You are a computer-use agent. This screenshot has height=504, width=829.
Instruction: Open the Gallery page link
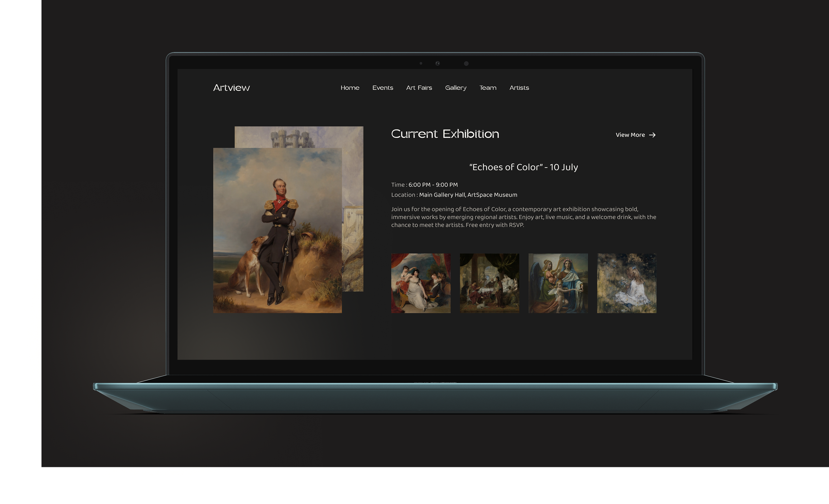[x=456, y=88]
